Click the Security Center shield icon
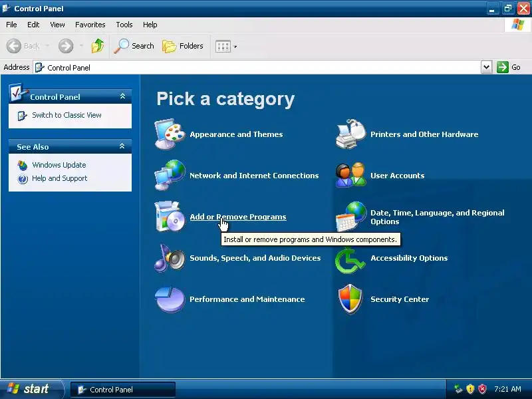Viewport: 532px width, 399px height. (x=350, y=299)
